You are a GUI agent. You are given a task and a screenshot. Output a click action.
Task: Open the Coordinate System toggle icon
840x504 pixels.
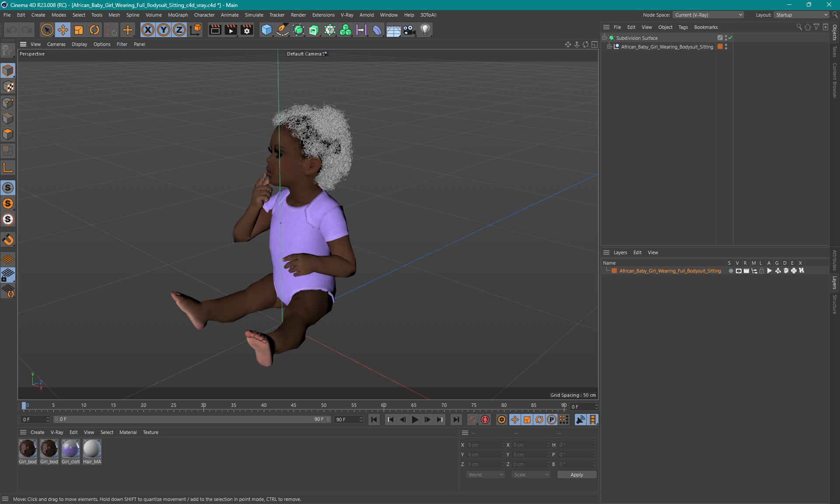(x=196, y=30)
